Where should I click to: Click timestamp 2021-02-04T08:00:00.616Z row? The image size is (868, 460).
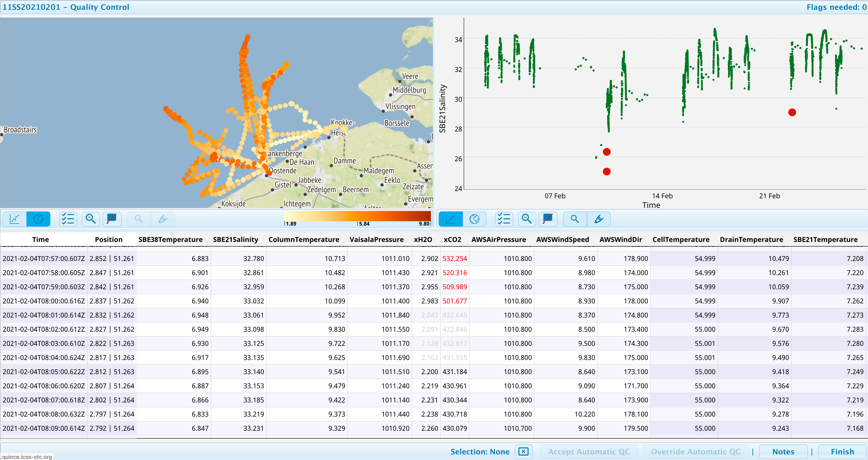click(44, 301)
